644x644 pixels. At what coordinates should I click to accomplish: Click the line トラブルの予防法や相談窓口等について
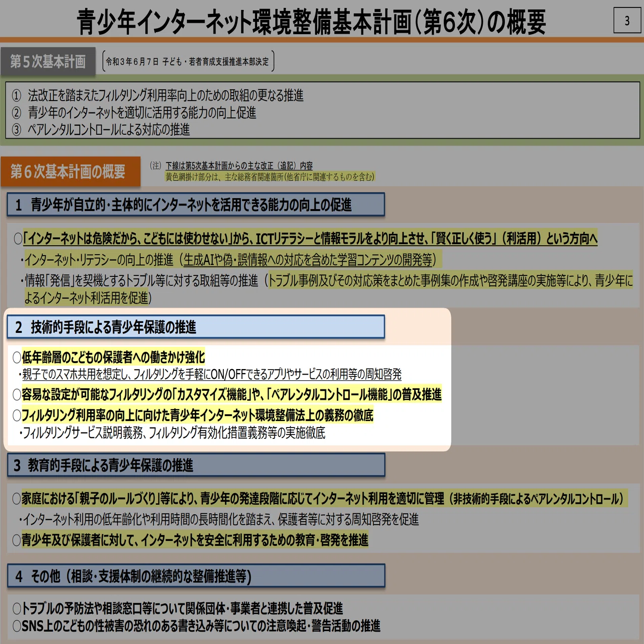pos(178,608)
